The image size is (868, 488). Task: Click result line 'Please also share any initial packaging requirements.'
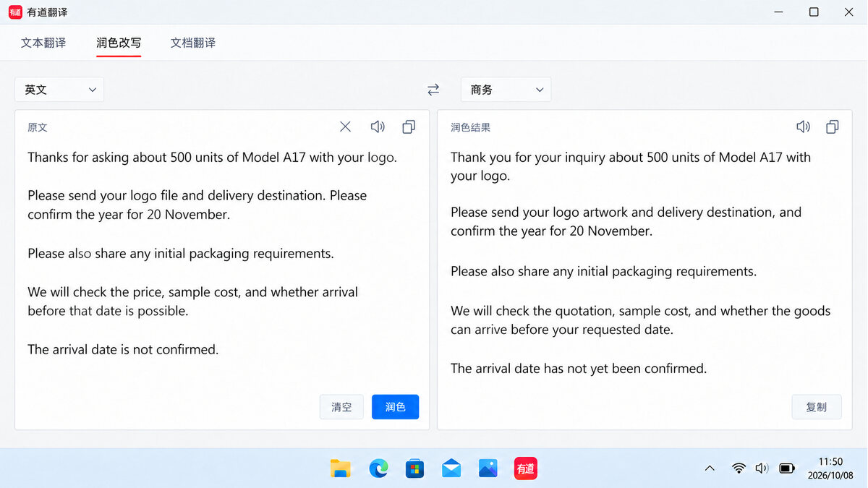tap(603, 272)
